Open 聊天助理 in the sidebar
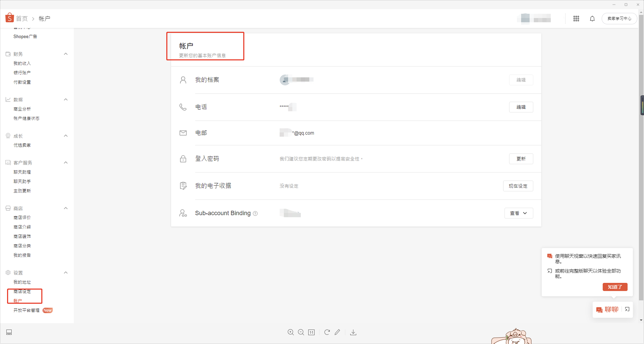 (x=22, y=172)
